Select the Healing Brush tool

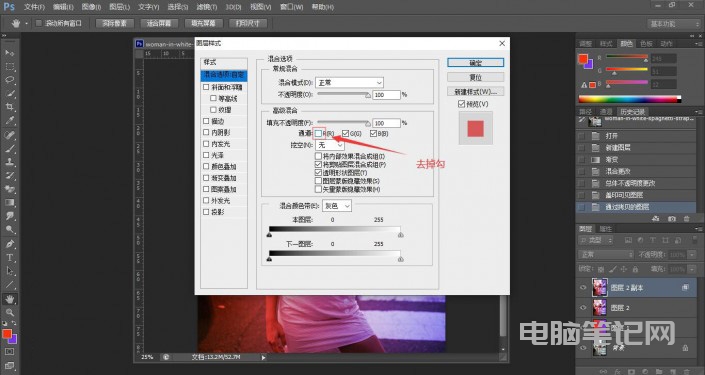[x=9, y=135]
